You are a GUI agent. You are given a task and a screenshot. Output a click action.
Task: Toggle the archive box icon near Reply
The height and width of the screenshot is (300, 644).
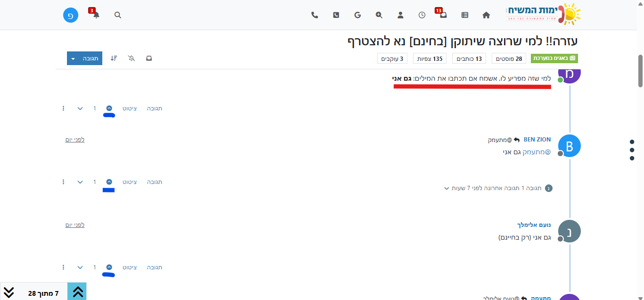click(149, 58)
